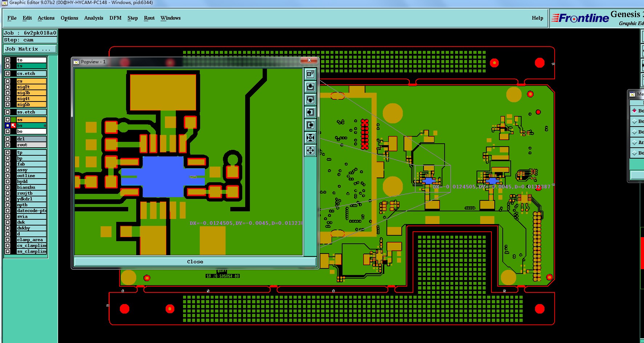
Task: Click the Popview inward-arrows zoom icon
Action: (x=310, y=137)
